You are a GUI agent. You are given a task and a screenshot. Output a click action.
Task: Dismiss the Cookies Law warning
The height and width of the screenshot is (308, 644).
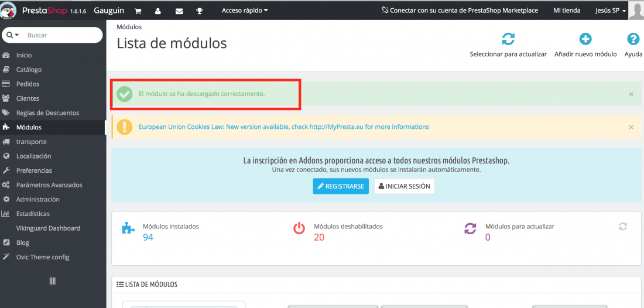click(631, 127)
